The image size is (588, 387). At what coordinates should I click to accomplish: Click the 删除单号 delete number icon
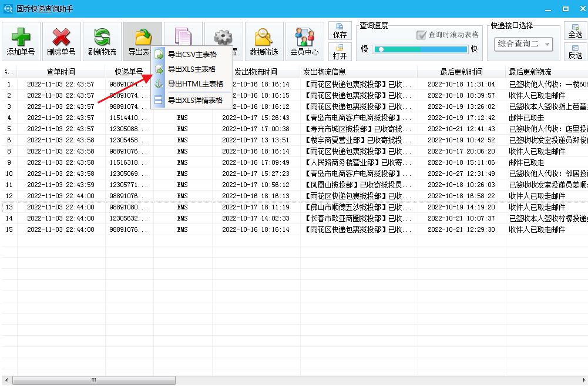coord(61,40)
